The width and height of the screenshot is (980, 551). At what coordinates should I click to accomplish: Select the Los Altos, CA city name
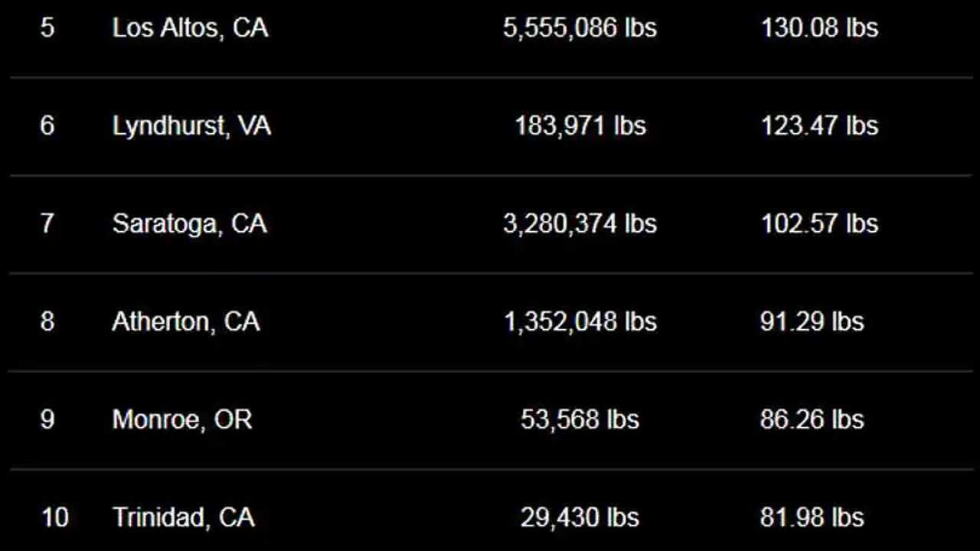(x=190, y=28)
